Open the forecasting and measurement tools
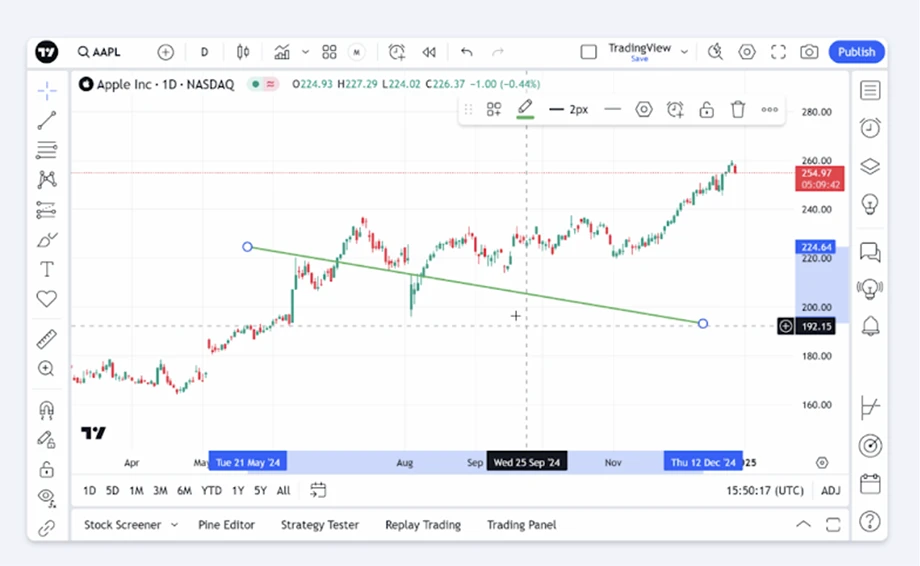The height and width of the screenshot is (566, 920). [47, 209]
